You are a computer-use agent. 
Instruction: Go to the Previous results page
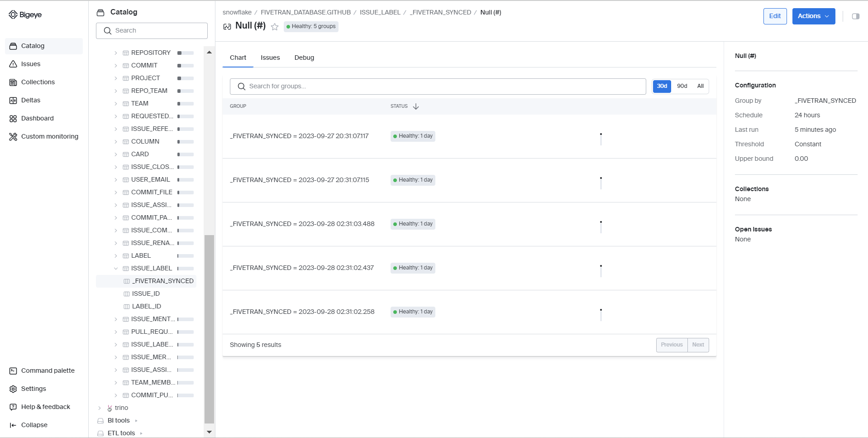click(672, 345)
